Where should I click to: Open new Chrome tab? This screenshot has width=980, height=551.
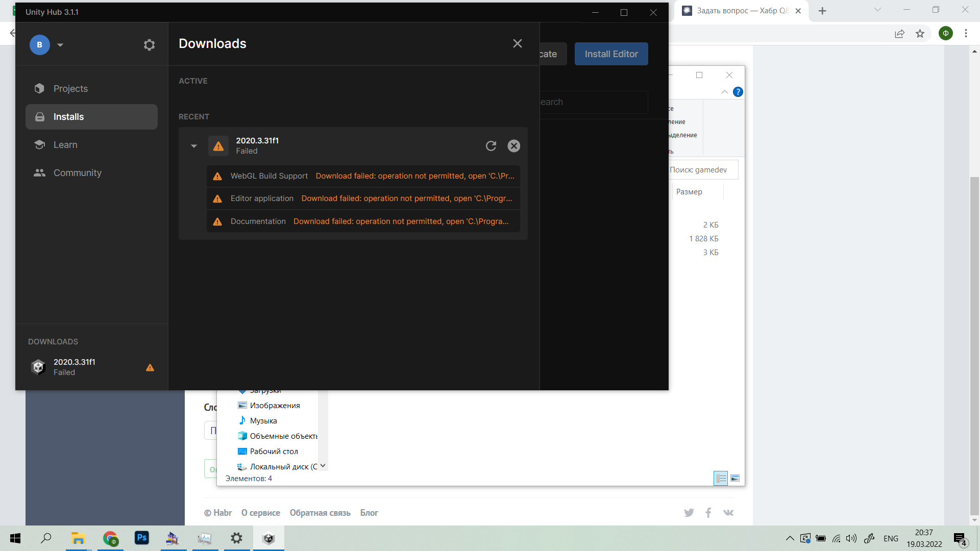822,11
